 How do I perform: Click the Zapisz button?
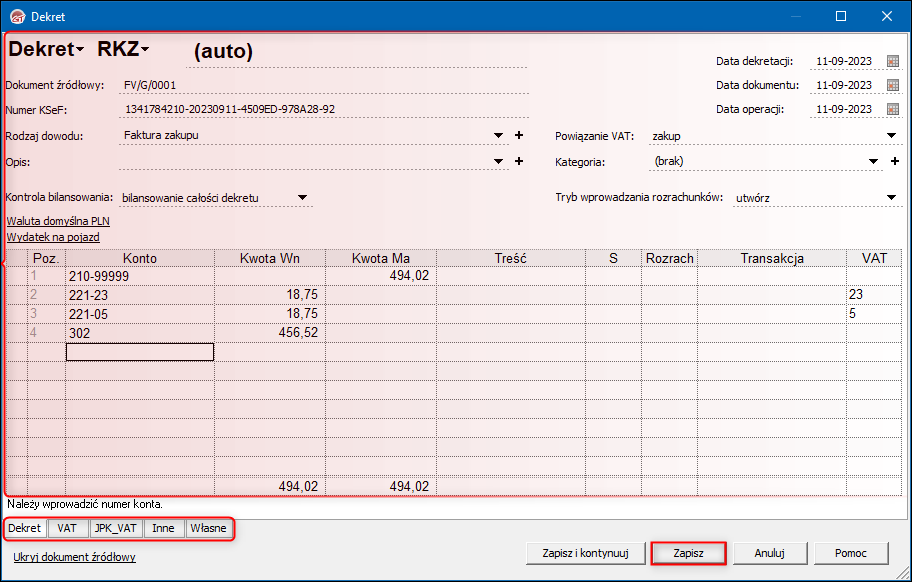pyautogui.click(x=688, y=553)
